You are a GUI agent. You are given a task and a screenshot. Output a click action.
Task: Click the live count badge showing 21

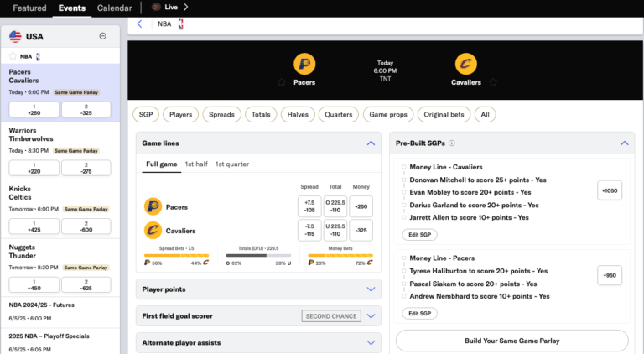pos(156,7)
